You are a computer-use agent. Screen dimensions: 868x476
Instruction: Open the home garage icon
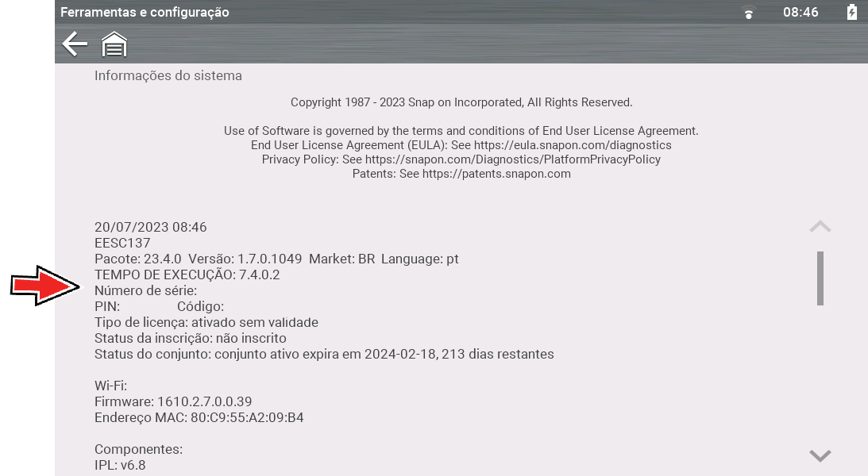pyautogui.click(x=114, y=44)
